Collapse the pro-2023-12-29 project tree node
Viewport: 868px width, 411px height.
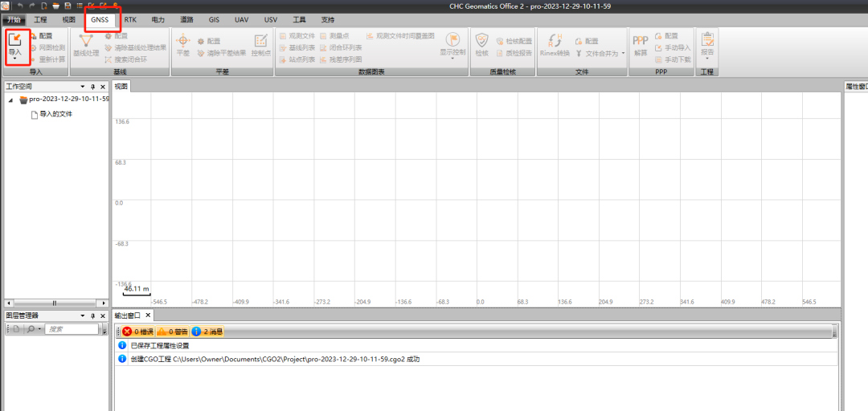11,100
